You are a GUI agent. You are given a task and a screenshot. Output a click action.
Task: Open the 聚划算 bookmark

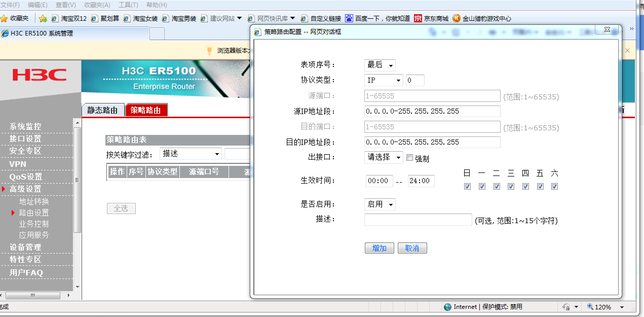tap(105, 18)
